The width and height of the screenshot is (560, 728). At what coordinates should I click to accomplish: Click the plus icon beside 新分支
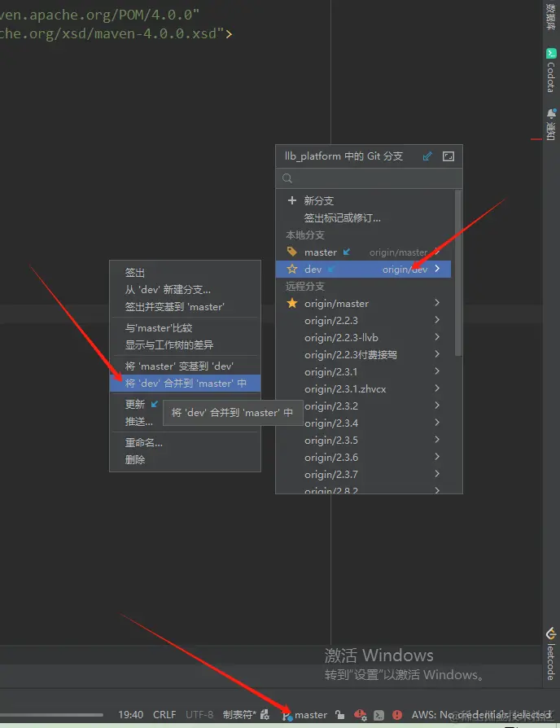[x=292, y=200]
